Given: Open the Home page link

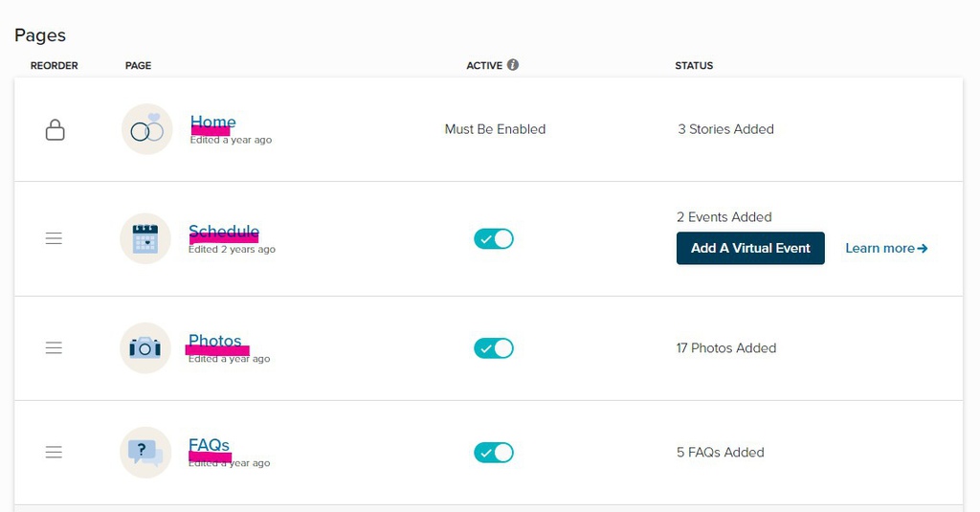Looking at the screenshot, I should [x=212, y=122].
